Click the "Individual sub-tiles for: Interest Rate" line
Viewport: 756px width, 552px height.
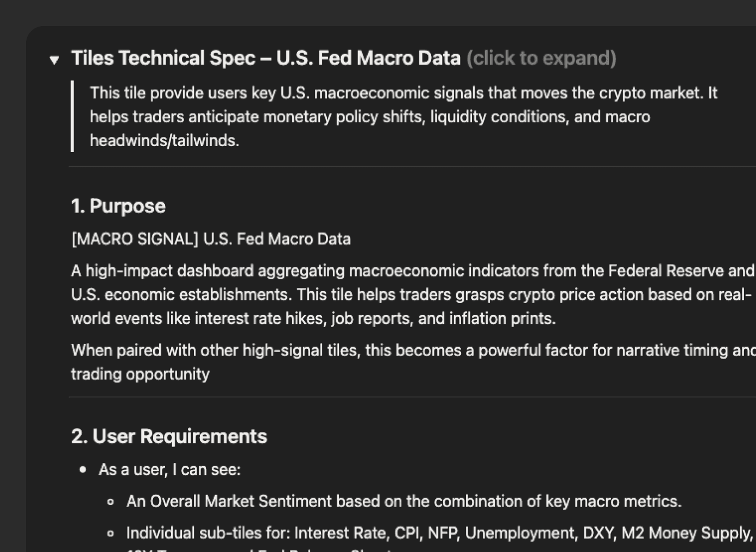[x=439, y=533]
